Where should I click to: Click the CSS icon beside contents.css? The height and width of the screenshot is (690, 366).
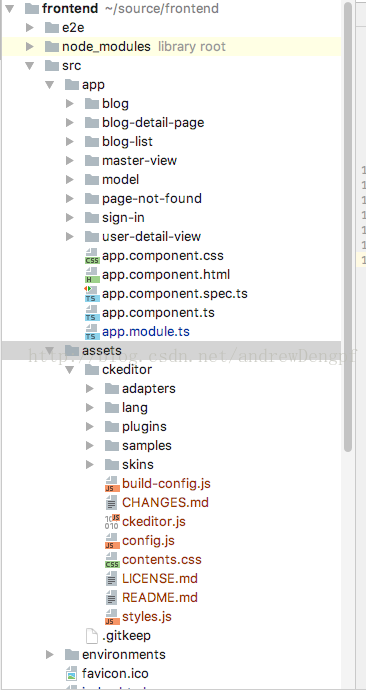112,560
